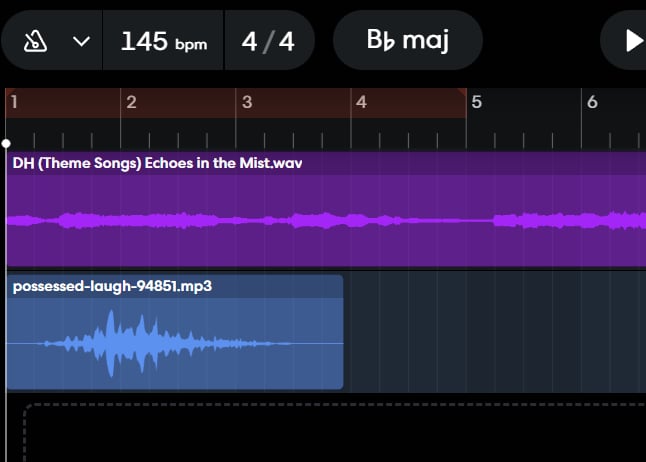Click the purple Echoes in the Mist waveform
The width and height of the screenshot is (646, 462).
(x=326, y=220)
